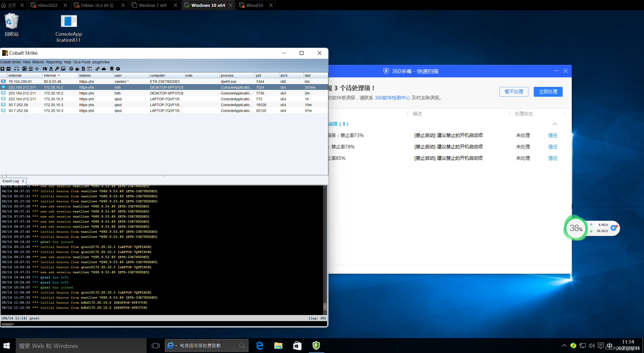This screenshot has width=644, height=353.
Task: Click 信任 link for 73% item
Action: tap(553, 135)
